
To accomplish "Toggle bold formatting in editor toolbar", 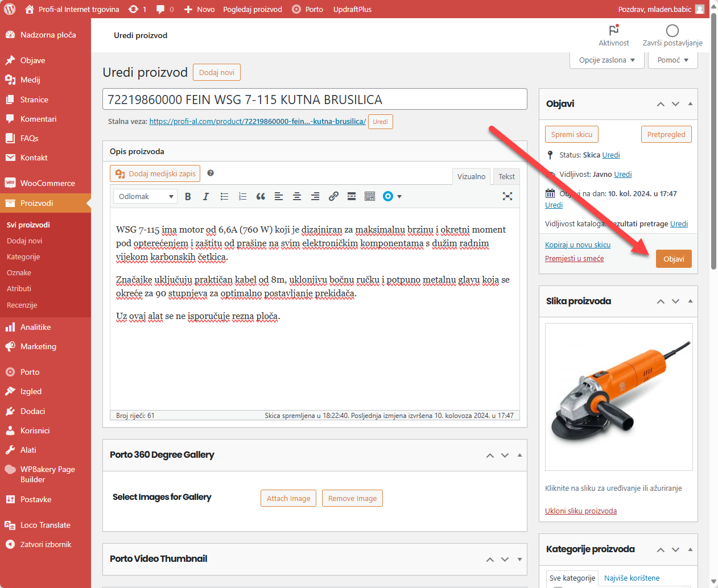I will [x=188, y=196].
